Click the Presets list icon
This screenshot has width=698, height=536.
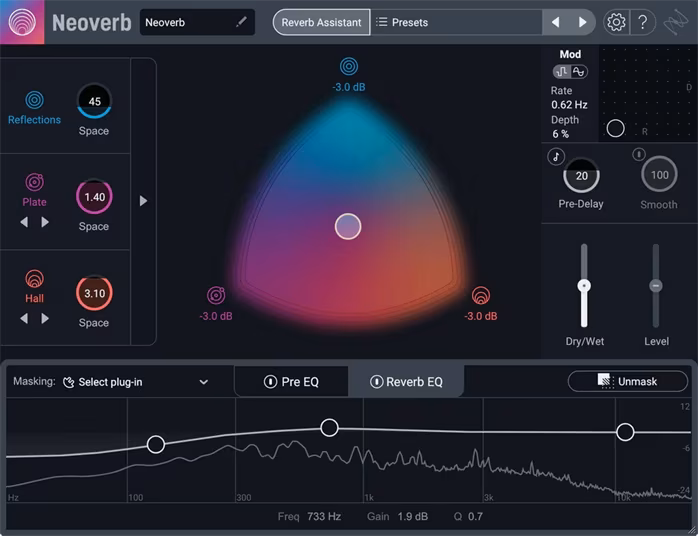[x=381, y=22]
